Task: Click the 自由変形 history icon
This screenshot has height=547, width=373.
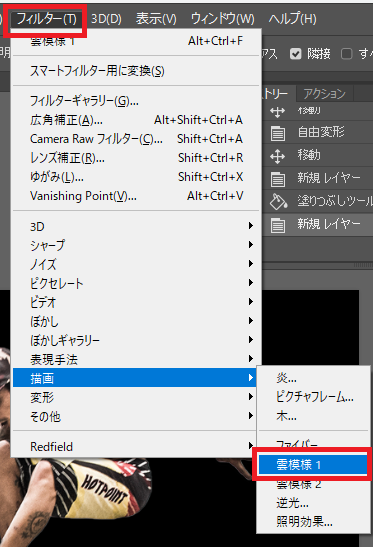Action: click(x=278, y=133)
